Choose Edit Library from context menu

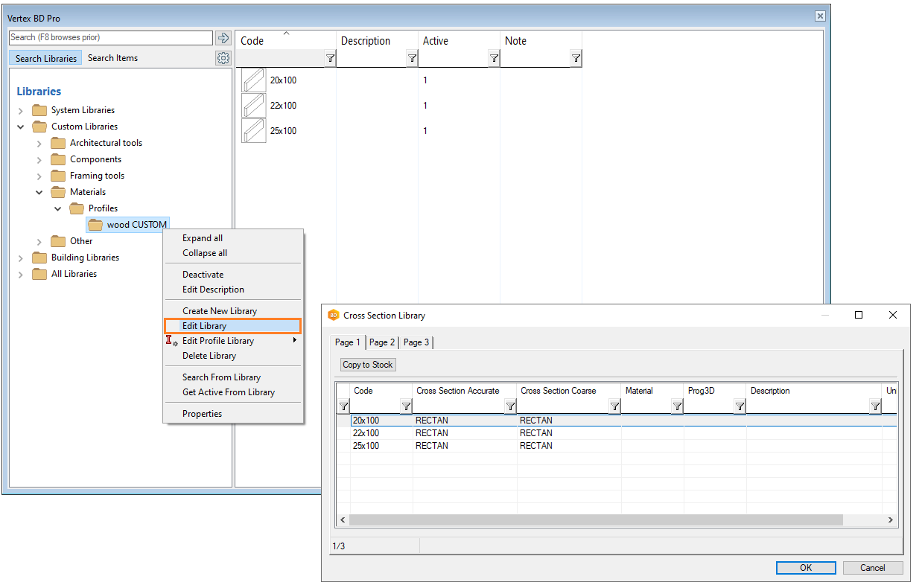pyautogui.click(x=205, y=326)
